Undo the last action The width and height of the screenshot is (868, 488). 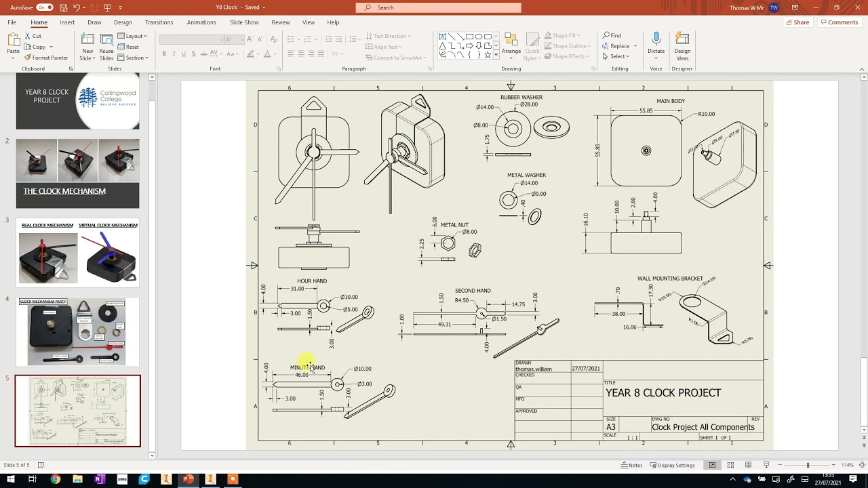click(x=77, y=7)
